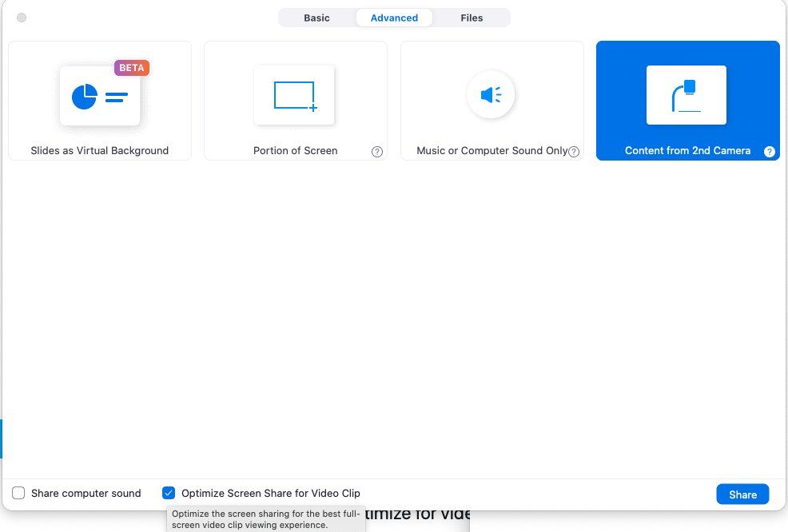Image resolution: width=788 pixels, height=532 pixels.
Task: Click the Optimize Screen Share for Video Clip text
Action: (x=271, y=493)
